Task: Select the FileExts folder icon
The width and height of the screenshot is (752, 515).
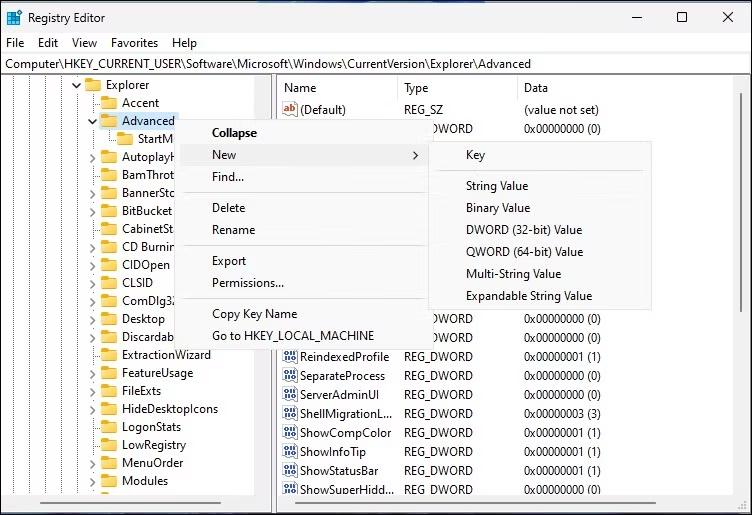Action: point(109,391)
